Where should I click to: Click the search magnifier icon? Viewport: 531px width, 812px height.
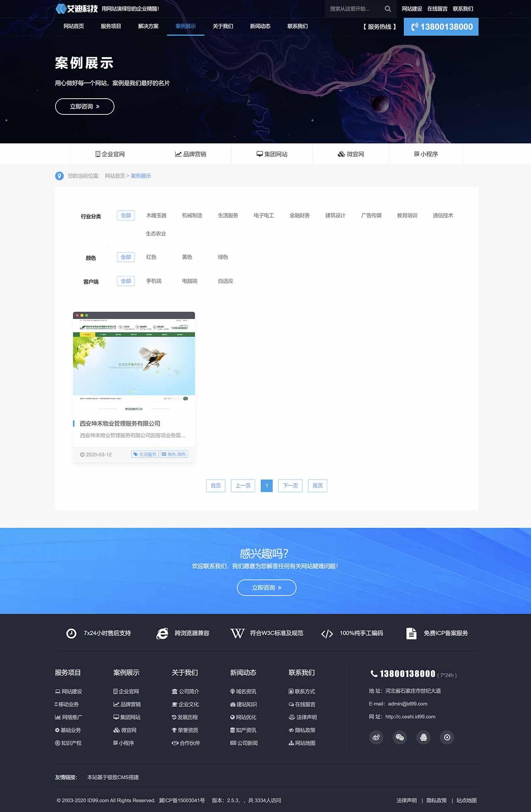[x=387, y=9]
